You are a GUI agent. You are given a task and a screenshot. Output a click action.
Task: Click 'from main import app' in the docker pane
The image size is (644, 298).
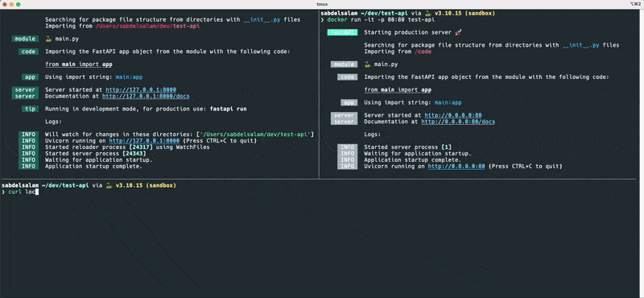coord(398,90)
